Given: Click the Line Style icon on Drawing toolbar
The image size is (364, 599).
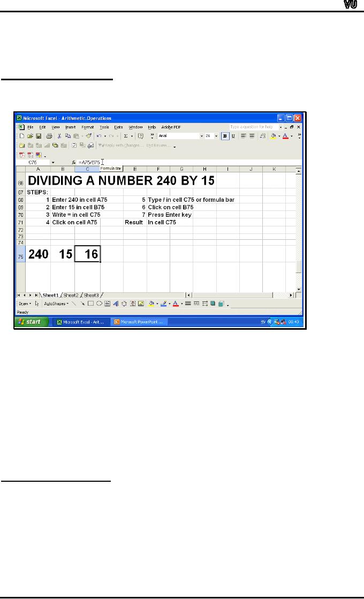Looking at the screenshot, I should click(188, 304).
